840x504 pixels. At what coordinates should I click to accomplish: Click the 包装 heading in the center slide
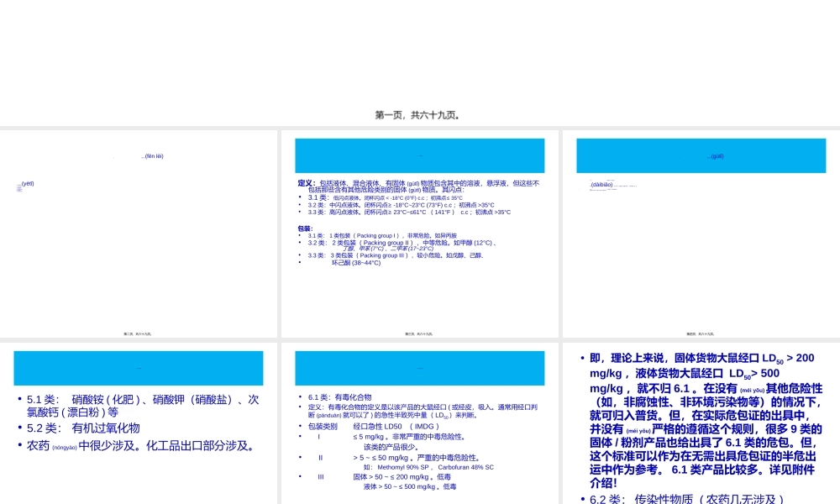click(x=303, y=225)
